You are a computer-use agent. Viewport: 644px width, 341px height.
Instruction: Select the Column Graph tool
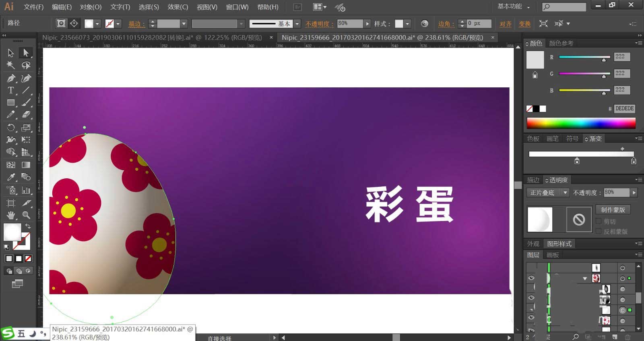26,190
